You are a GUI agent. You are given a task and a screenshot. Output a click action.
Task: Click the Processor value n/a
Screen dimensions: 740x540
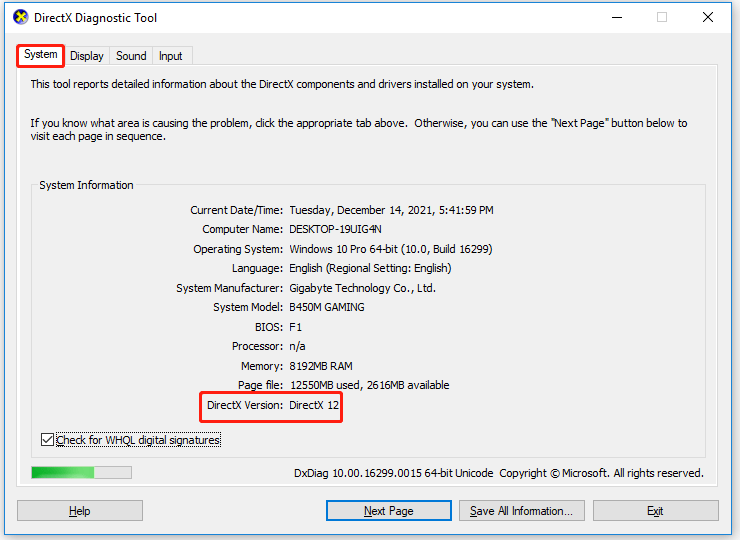click(297, 346)
